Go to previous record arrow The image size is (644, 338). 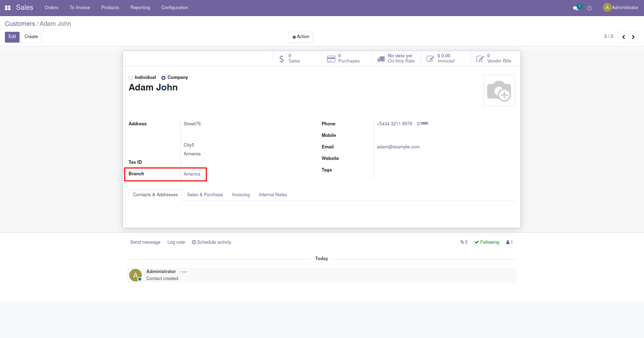tap(623, 37)
